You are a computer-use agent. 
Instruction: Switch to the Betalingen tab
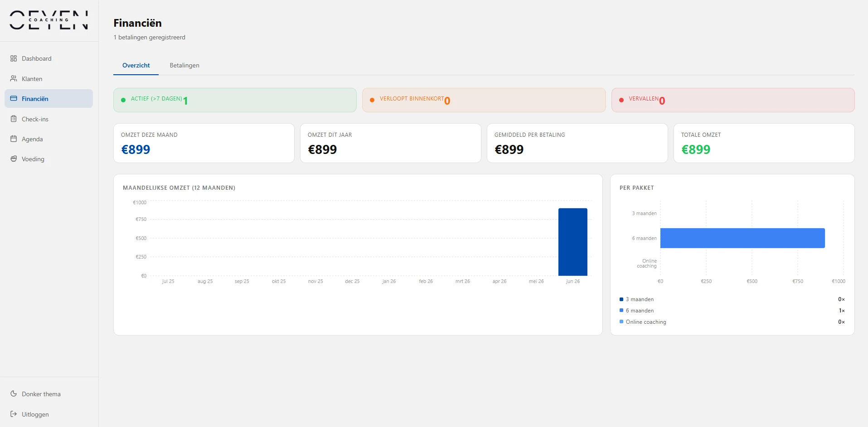(x=184, y=65)
